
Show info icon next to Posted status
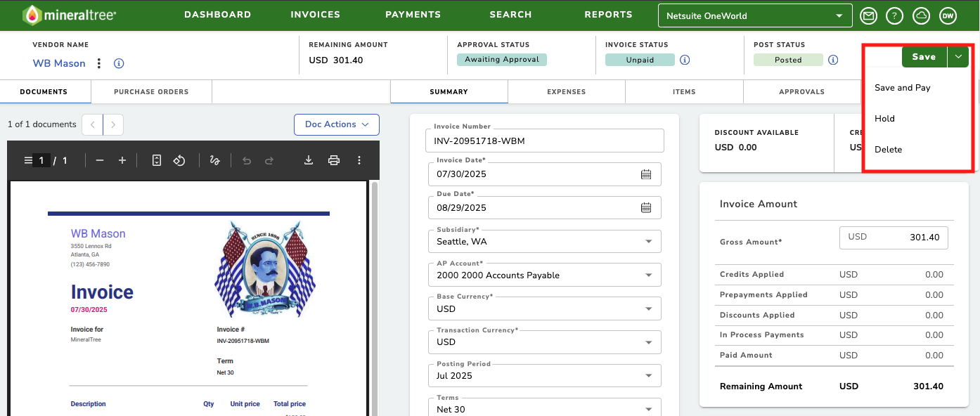coord(833,60)
